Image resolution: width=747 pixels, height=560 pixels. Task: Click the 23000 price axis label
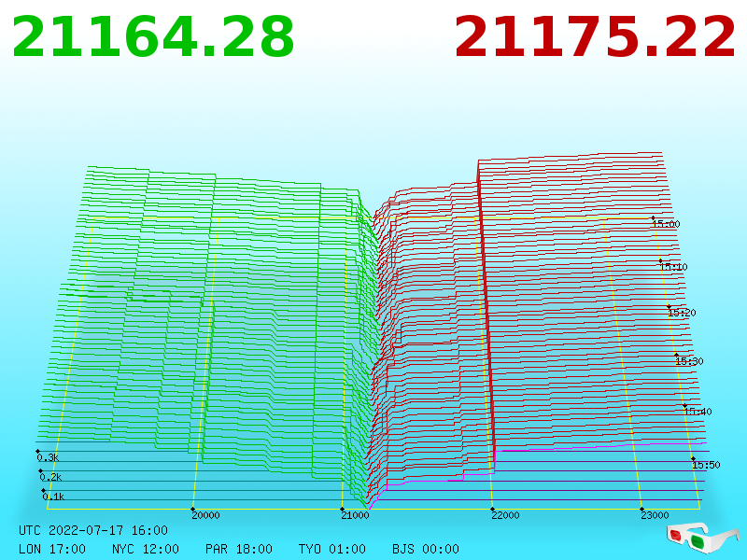655,515
